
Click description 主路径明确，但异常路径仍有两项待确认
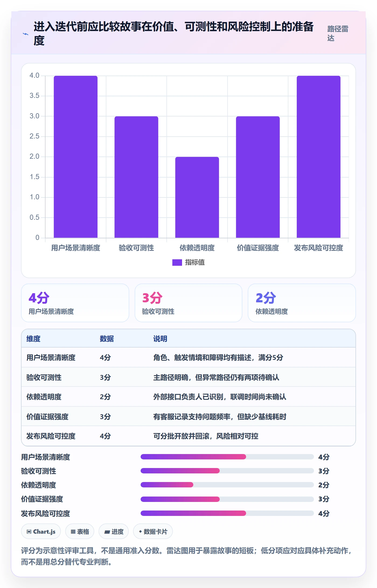(x=216, y=377)
